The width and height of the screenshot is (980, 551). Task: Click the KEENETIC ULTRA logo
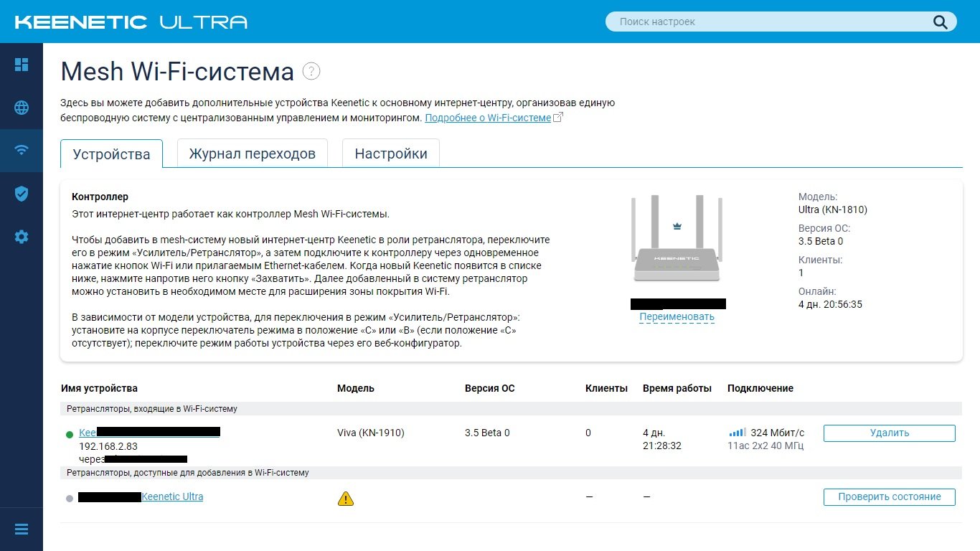[x=131, y=22]
